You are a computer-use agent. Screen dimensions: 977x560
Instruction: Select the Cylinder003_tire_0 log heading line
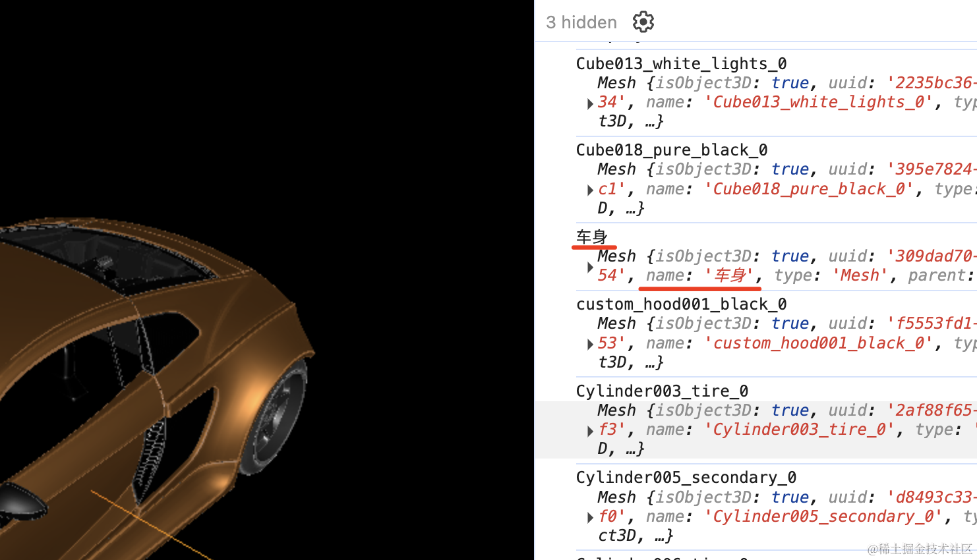point(663,391)
